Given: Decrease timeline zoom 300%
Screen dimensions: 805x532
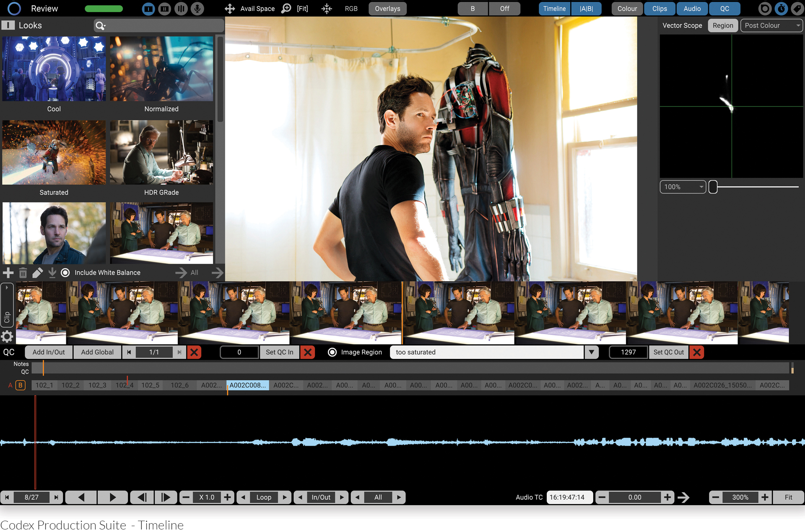Looking at the screenshot, I should pyautogui.click(x=716, y=497).
